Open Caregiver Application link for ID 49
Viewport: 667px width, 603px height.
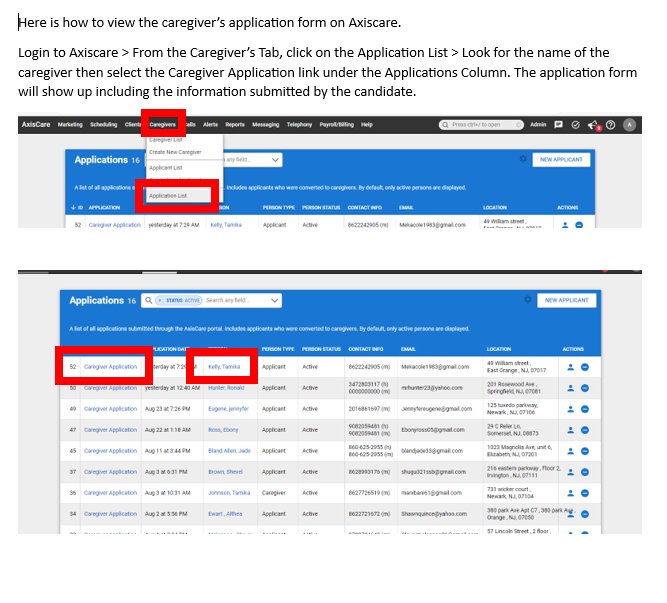[x=111, y=409]
